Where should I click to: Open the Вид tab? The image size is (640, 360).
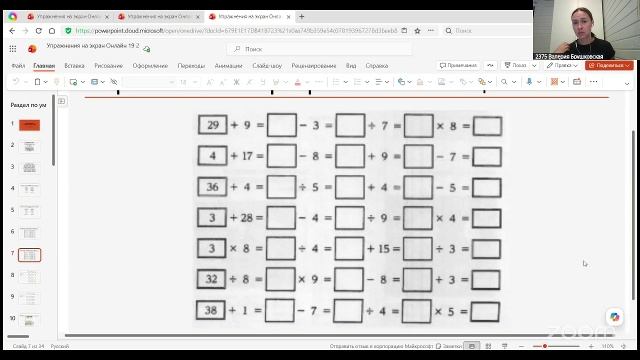[x=351, y=66]
